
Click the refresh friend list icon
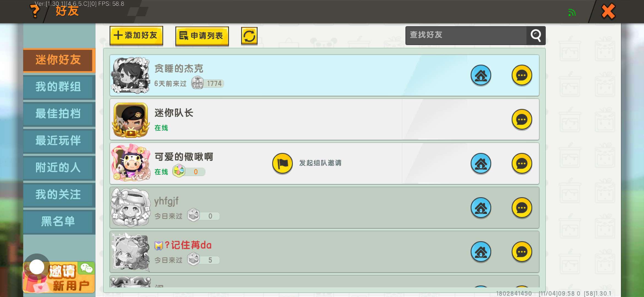(249, 36)
